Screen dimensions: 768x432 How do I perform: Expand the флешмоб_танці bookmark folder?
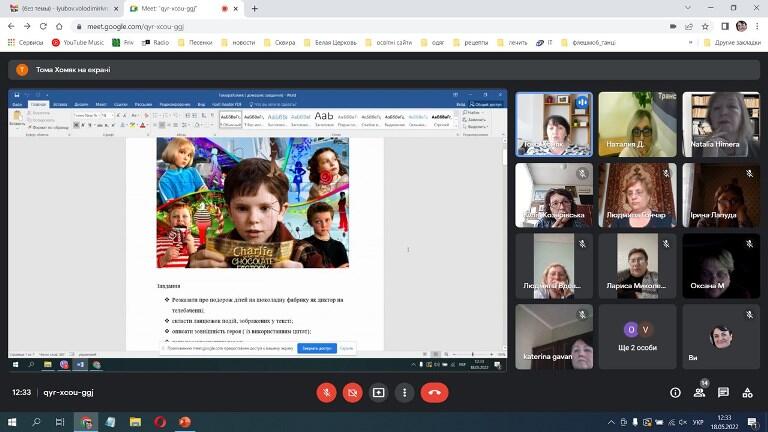[588, 43]
